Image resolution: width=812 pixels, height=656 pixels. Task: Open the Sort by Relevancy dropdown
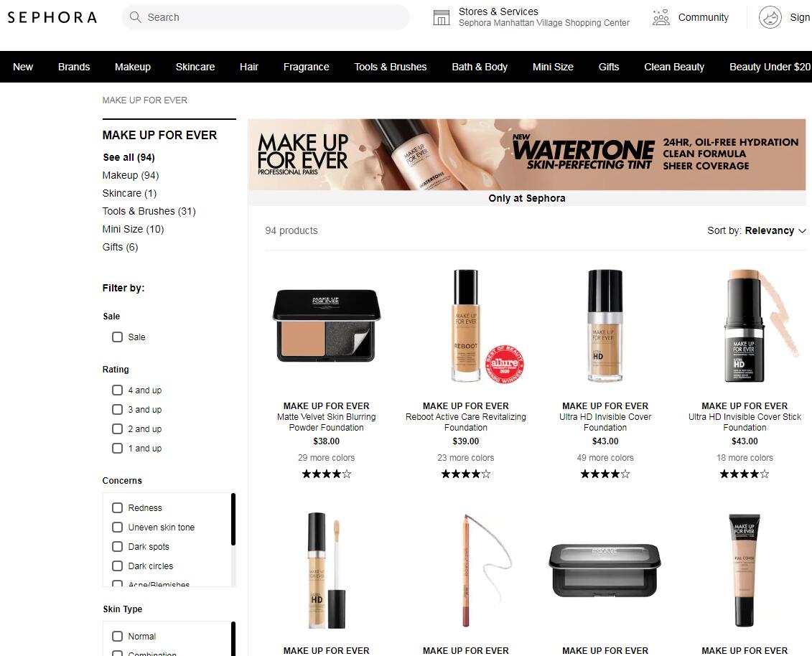tap(757, 230)
